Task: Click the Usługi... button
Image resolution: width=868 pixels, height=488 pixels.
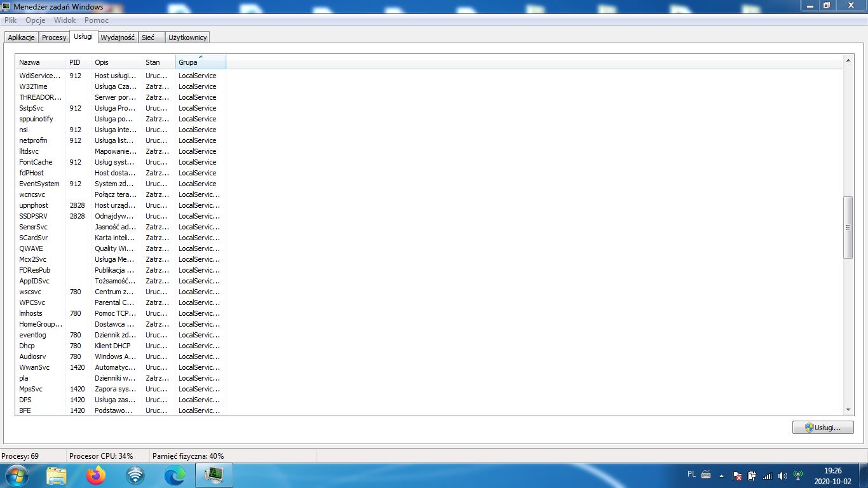Action: pyautogui.click(x=823, y=428)
